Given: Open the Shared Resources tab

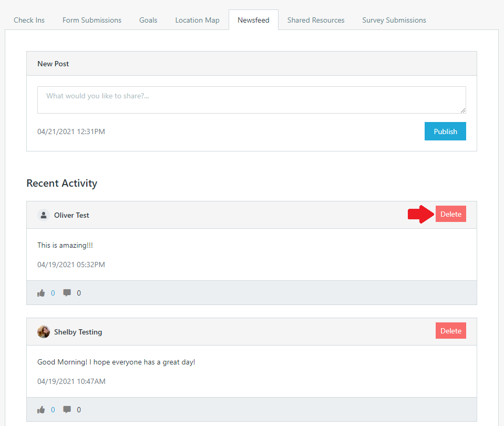Looking at the screenshot, I should click(x=316, y=20).
